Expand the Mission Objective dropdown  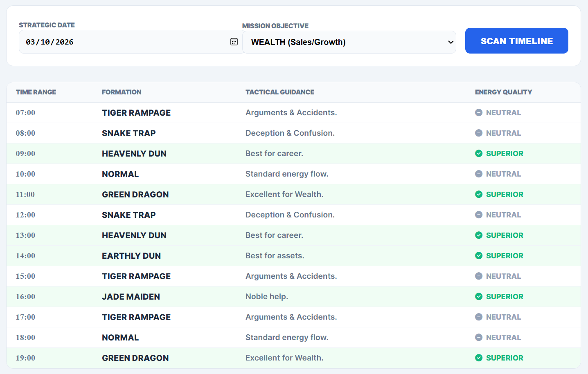(x=349, y=42)
